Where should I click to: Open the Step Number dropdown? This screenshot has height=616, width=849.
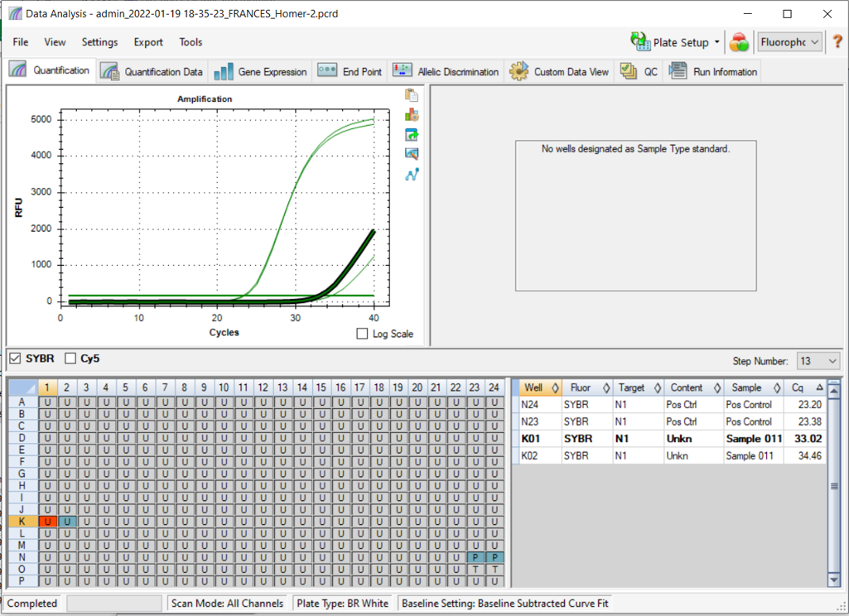tap(818, 361)
